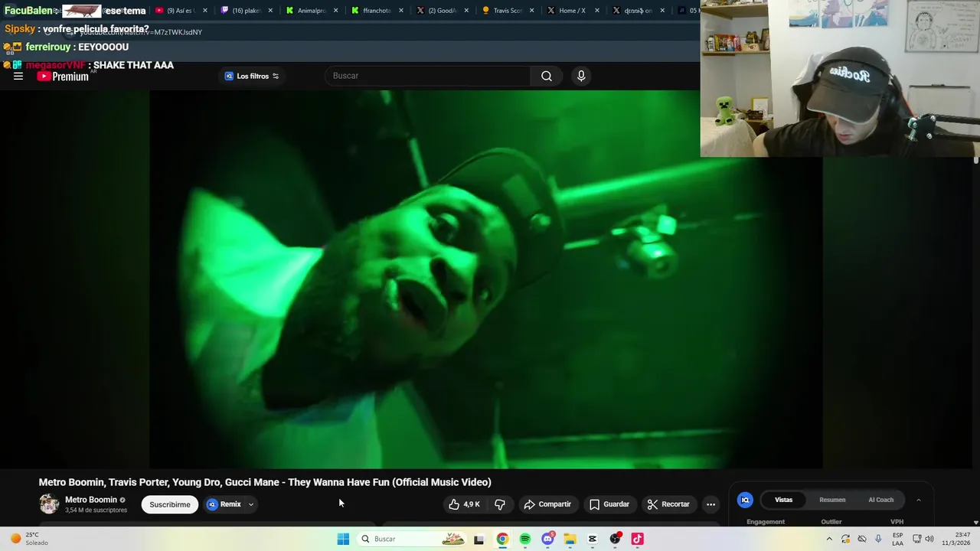Collapse the vidIQ panel with chevron
Screen dimensions: 980x551
pyautogui.click(x=919, y=500)
